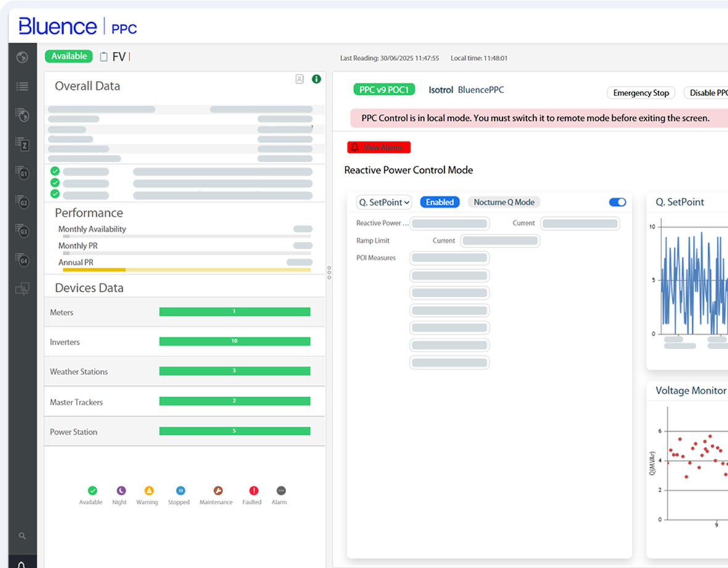The height and width of the screenshot is (568, 728).
Task: Click the Last Reading timestamp text
Action: (x=389, y=59)
